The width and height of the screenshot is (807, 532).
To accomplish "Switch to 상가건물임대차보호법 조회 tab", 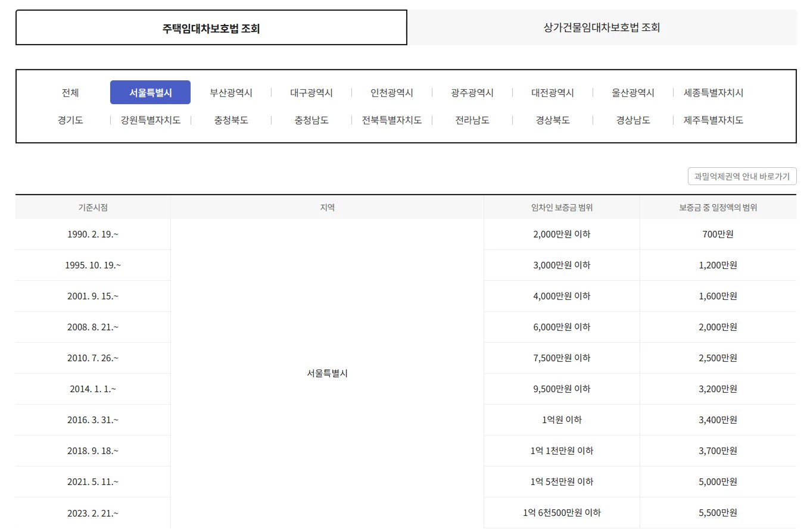I will coord(602,27).
